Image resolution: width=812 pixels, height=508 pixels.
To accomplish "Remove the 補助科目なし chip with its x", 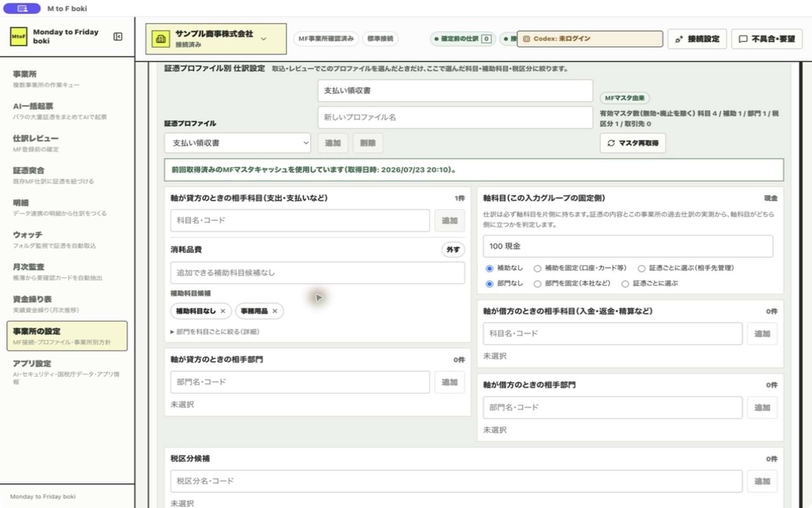I will coord(223,311).
